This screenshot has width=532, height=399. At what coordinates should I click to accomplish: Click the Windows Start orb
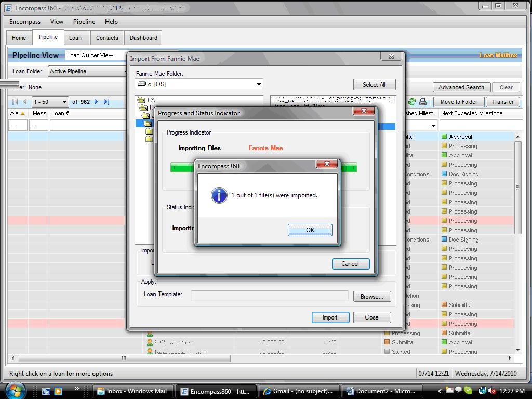tap(16, 391)
